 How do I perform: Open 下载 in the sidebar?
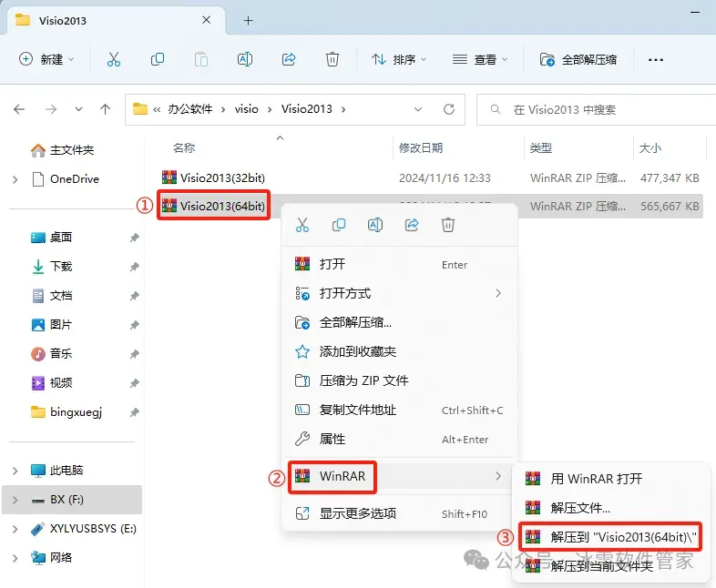52,267
